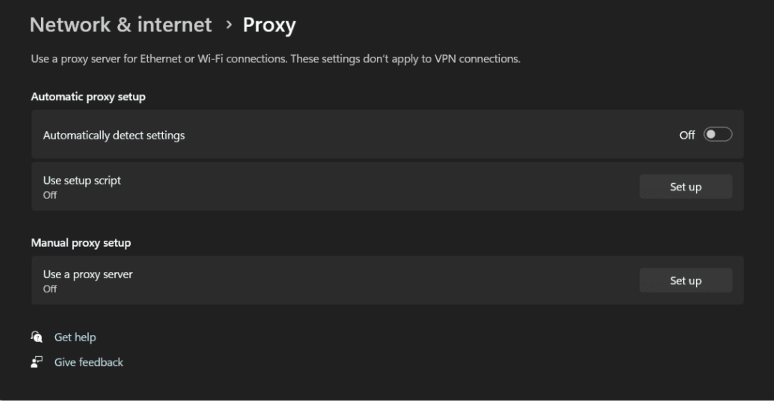Enable the Automatically detect settings toggle
774x401 pixels.
click(718, 135)
